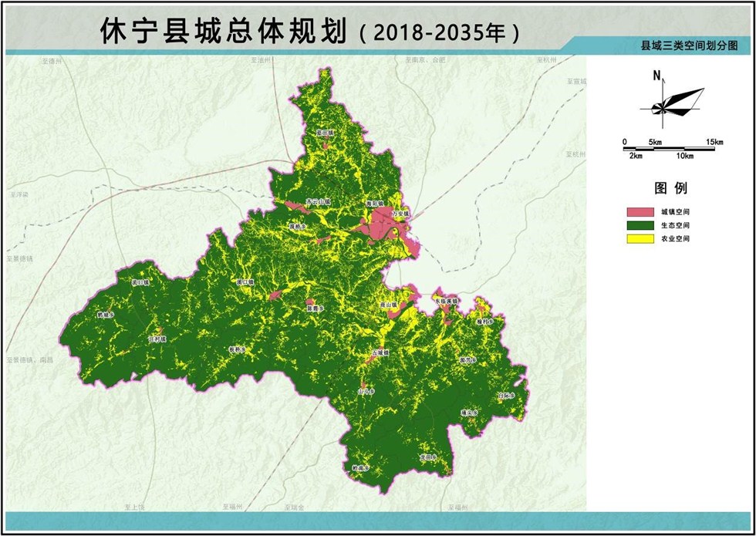Click the 璜尖乡 township label
Viewport: 756px width, 536px height.
point(469,413)
